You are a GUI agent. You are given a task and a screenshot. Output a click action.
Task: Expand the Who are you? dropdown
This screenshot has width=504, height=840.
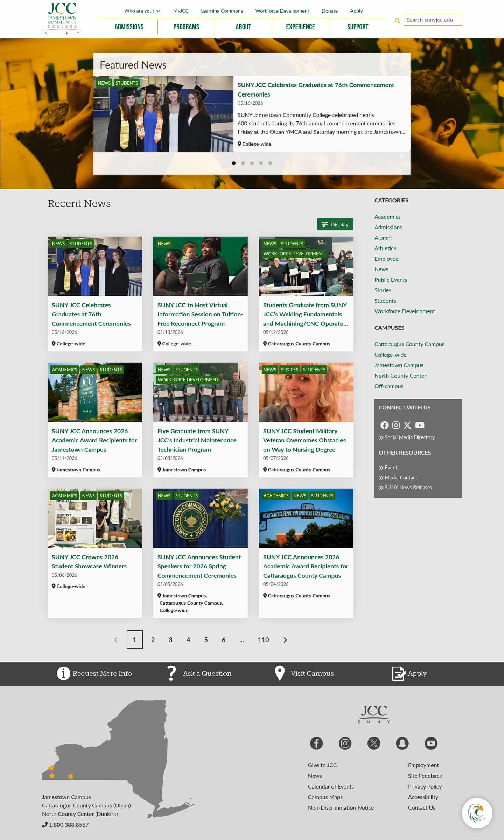[142, 11]
